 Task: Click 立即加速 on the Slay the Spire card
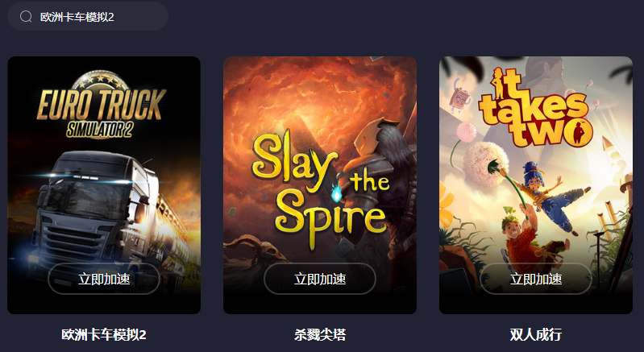320,279
